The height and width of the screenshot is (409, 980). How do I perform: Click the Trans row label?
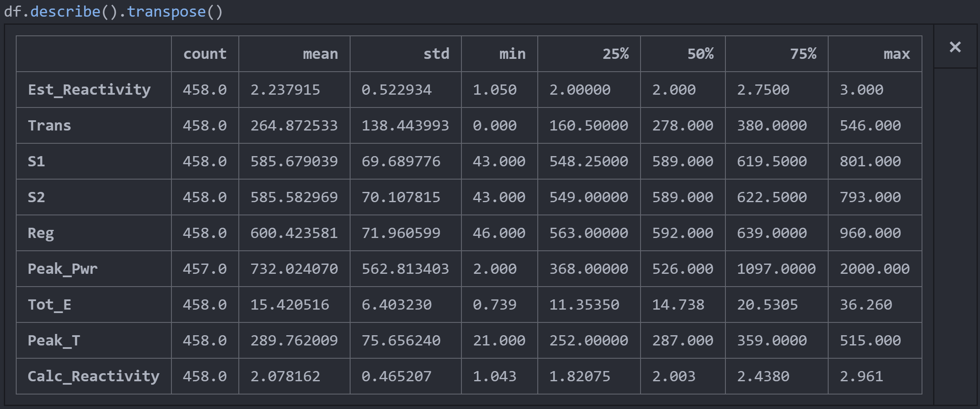49,125
